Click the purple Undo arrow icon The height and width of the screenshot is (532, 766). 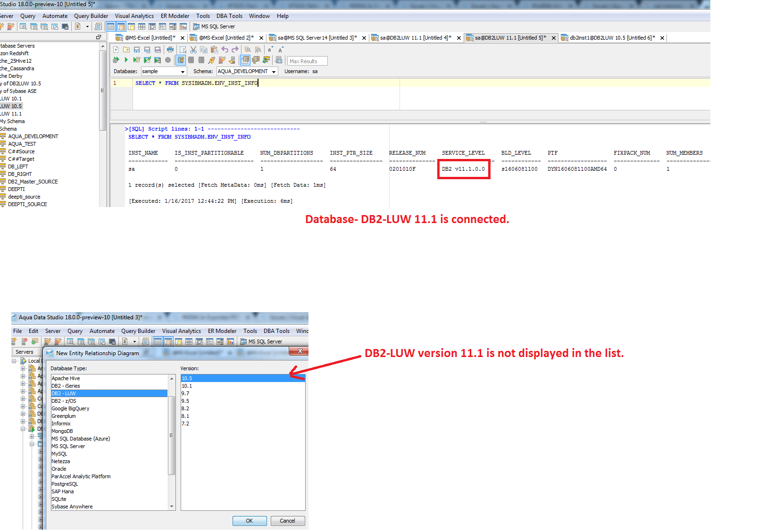tap(225, 50)
